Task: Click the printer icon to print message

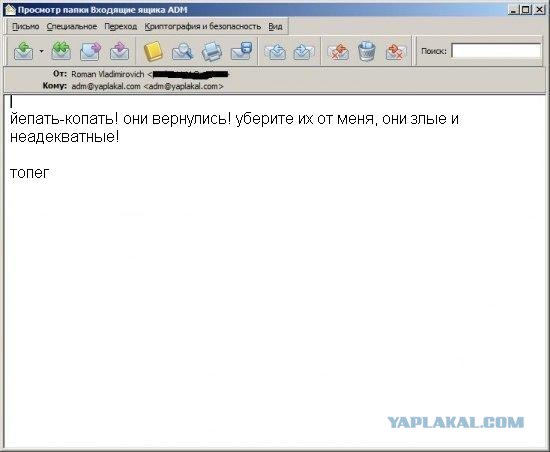Action: [212, 51]
